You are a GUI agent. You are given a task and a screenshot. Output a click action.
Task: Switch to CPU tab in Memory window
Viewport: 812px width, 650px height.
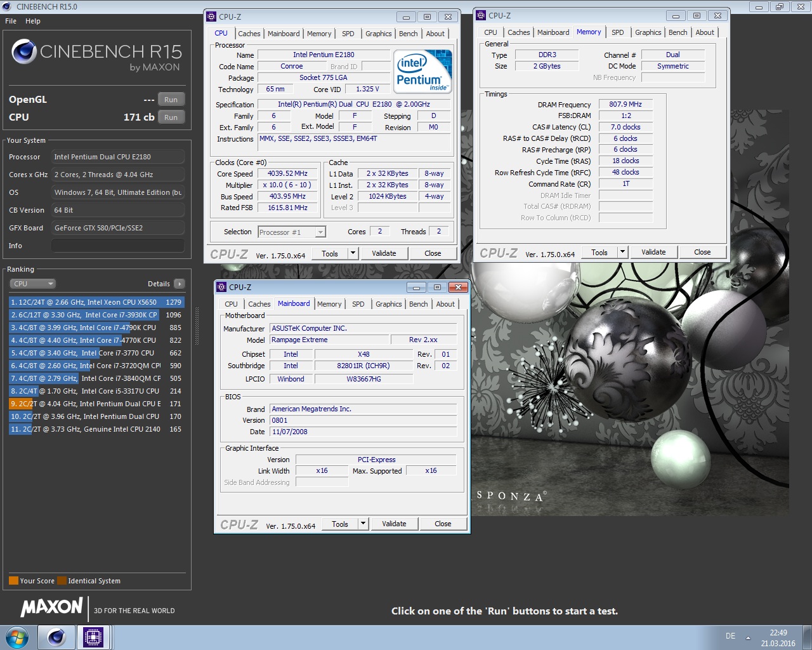click(x=490, y=32)
